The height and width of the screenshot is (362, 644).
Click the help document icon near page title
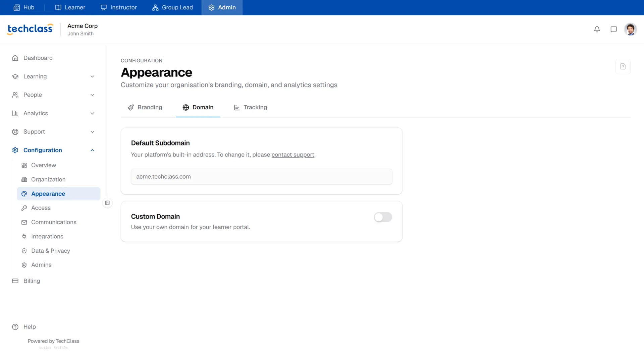tap(623, 66)
